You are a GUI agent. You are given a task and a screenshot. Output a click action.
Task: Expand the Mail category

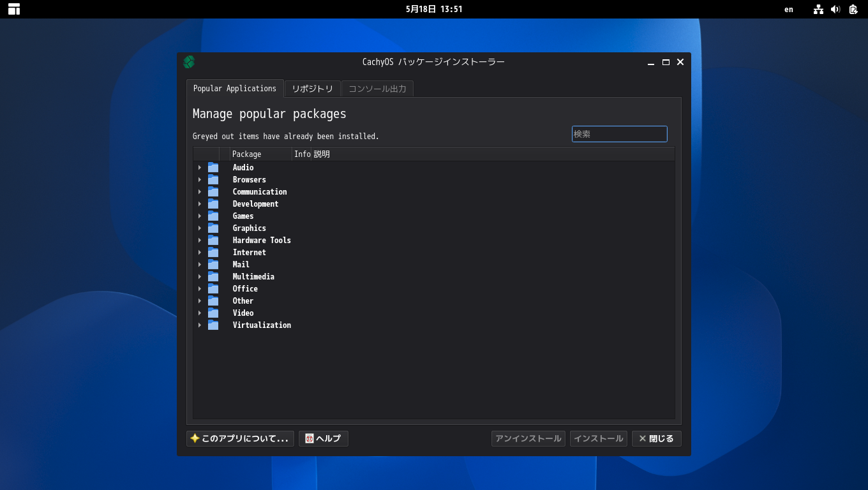coord(200,264)
